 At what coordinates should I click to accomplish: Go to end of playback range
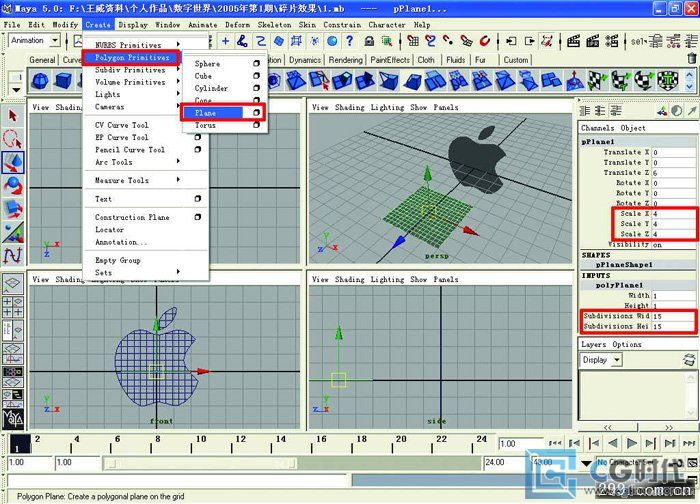click(x=690, y=443)
